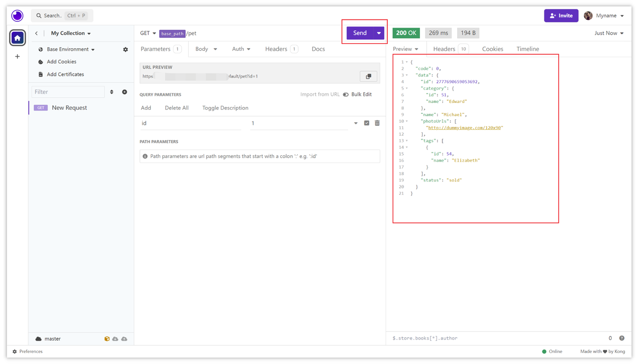Click the info icon in path parameters note
The width and height of the screenshot is (637, 364).
click(x=145, y=156)
